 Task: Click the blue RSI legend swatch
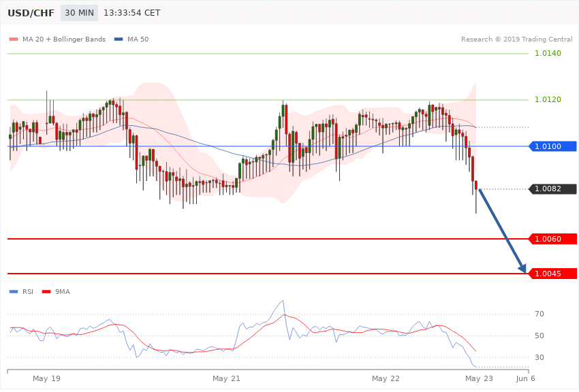click(14, 292)
